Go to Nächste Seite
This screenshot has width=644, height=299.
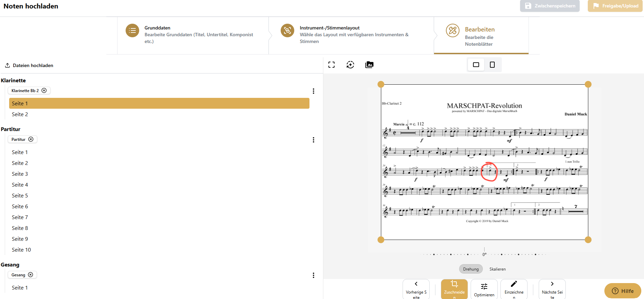(552, 289)
